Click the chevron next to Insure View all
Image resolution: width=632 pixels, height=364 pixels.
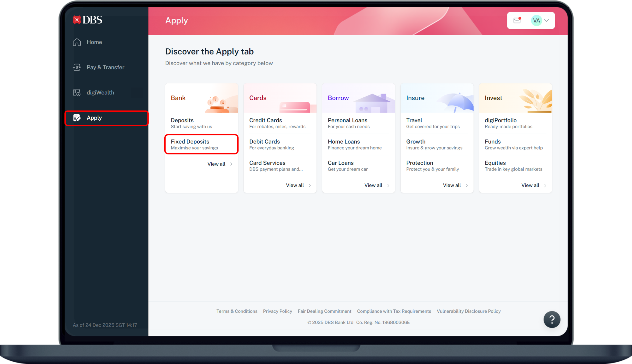click(x=467, y=186)
